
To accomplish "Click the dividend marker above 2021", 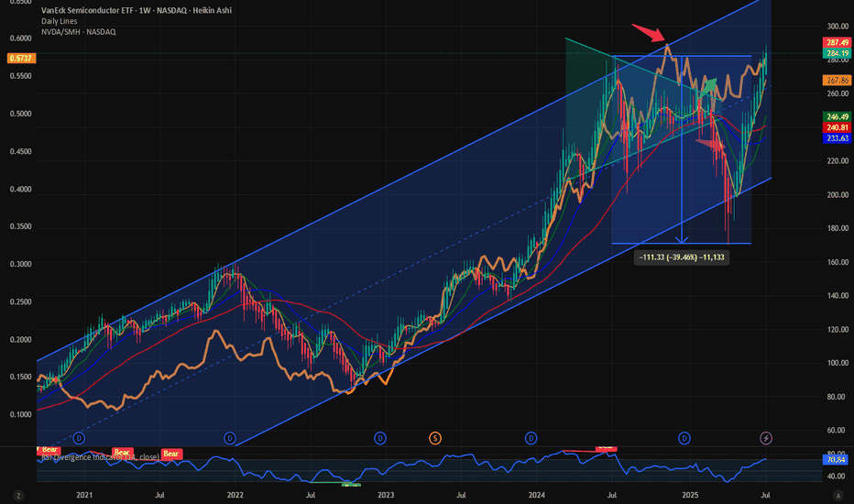I will pos(79,438).
